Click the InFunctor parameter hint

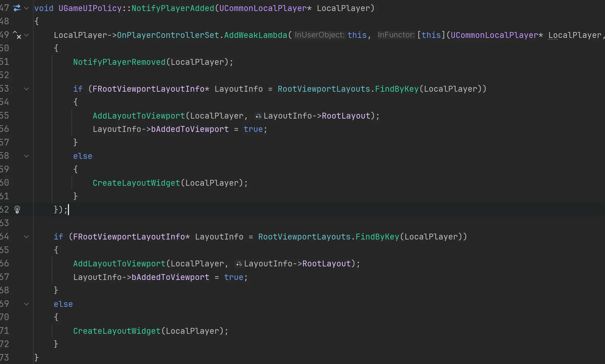[396, 35]
